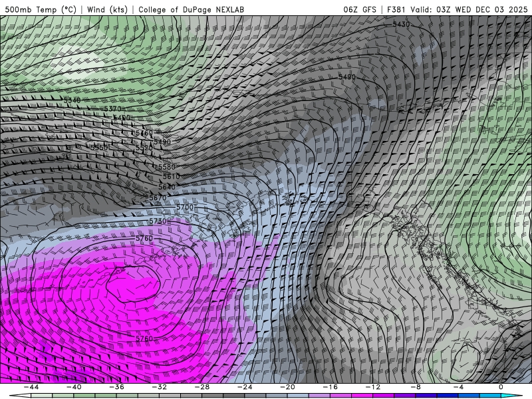This screenshot has width=532, height=399.
Task: Click the -28 color scale label
Action: tap(202, 387)
